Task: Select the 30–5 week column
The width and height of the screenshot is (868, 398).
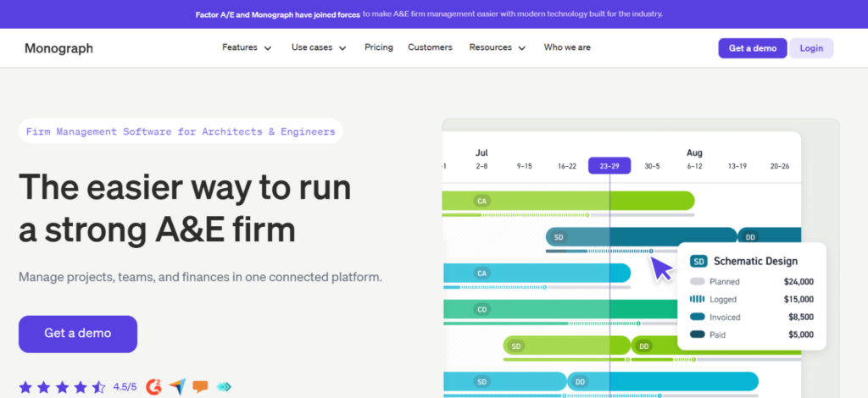Action: [x=652, y=166]
